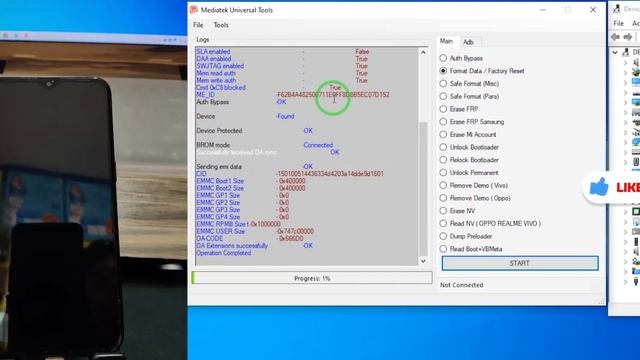Click the Device Protected log line
The width and height of the screenshot is (640, 360).
pos(254,131)
